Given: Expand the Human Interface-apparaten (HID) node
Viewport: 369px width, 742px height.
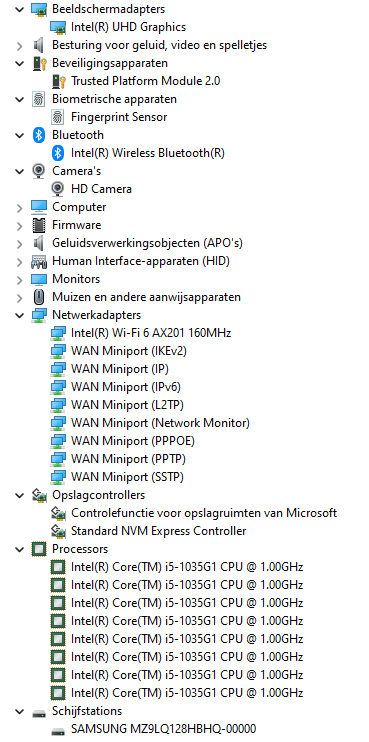Looking at the screenshot, I should point(19,261).
